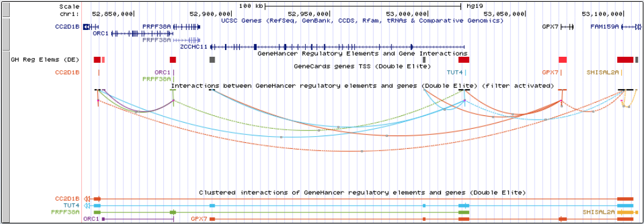Screen dimensions: 644x224
Task: Click the ZCCHC11 gene body track line
Action: [337, 47]
